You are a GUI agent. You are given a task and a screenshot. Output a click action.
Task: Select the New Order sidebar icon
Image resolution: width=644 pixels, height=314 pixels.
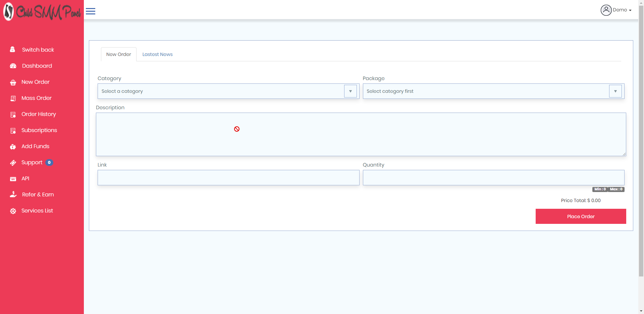pyautogui.click(x=13, y=82)
